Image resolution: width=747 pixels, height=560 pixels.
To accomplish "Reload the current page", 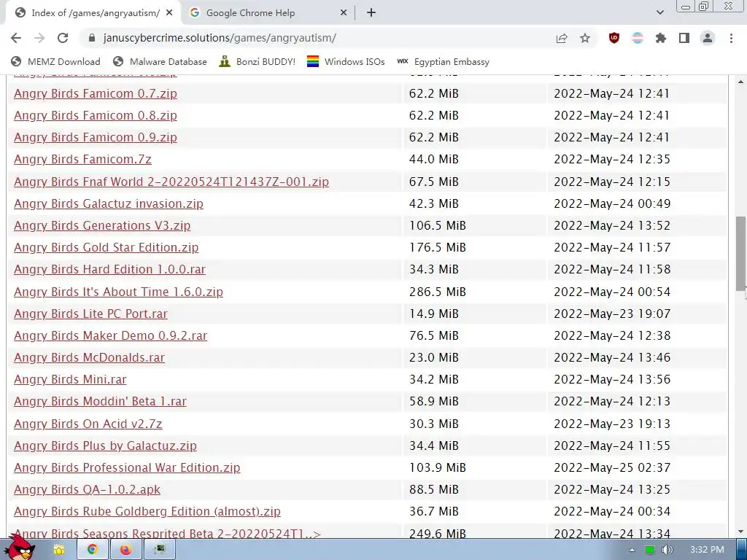I will click(63, 38).
